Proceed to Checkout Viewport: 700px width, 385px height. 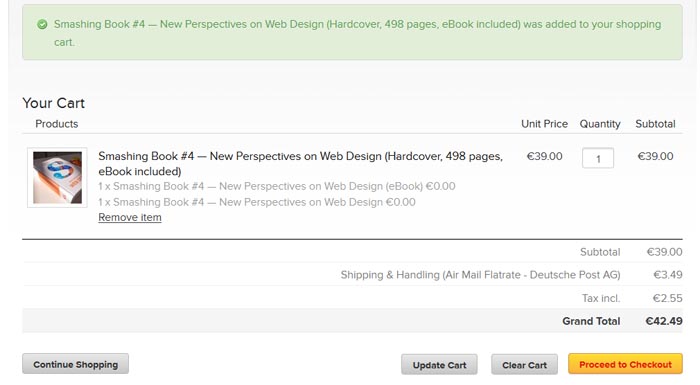625,364
